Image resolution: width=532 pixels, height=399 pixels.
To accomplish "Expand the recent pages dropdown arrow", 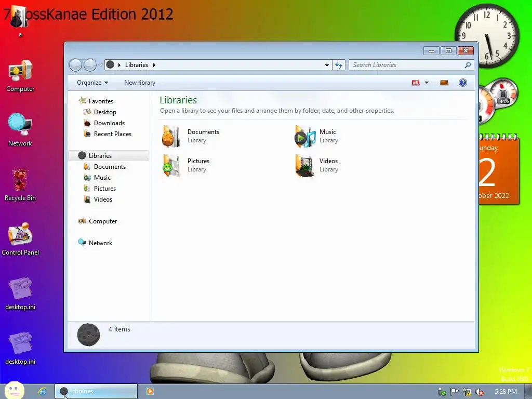I will pyautogui.click(x=100, y=65).
